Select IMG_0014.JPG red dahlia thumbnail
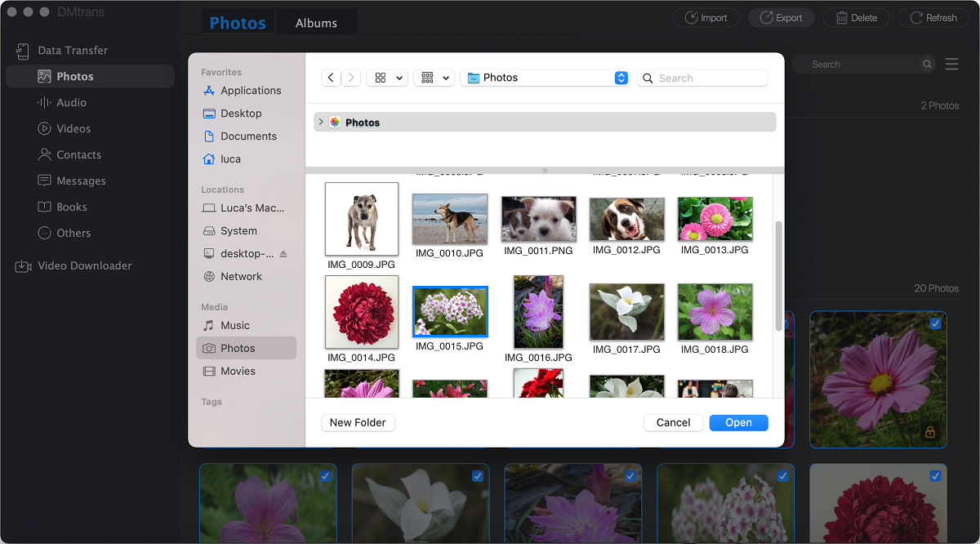This screenshot has height=544, width=980. click(x=362, y=312)
